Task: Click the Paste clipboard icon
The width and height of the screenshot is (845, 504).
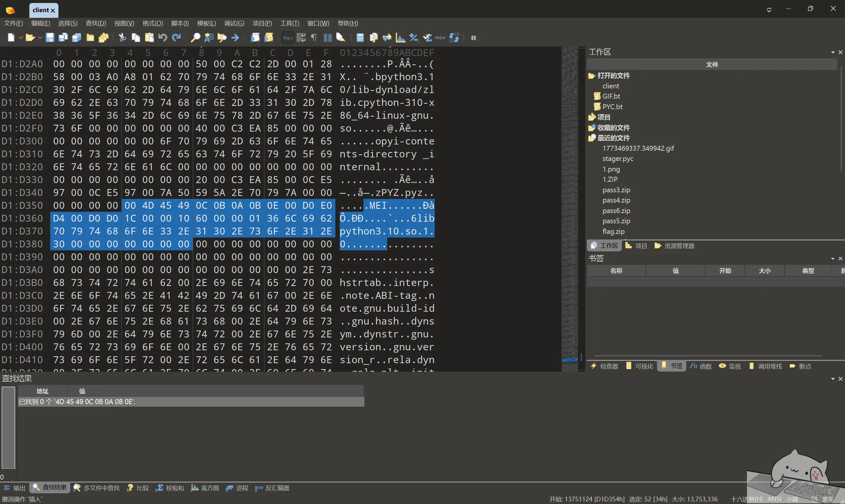Action: tap(150, 38)
